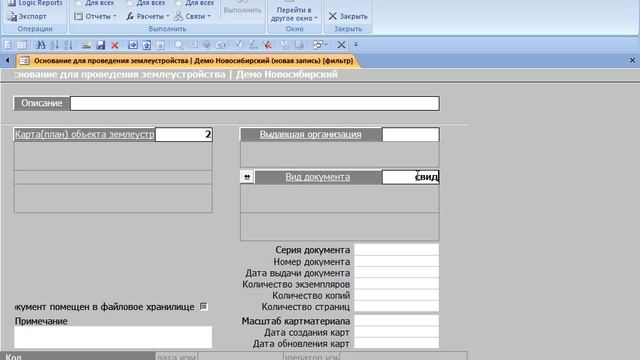Click the blue up-arrow box toolbar icon
This screenshot has width=640, height=360.
coord(147,45)
